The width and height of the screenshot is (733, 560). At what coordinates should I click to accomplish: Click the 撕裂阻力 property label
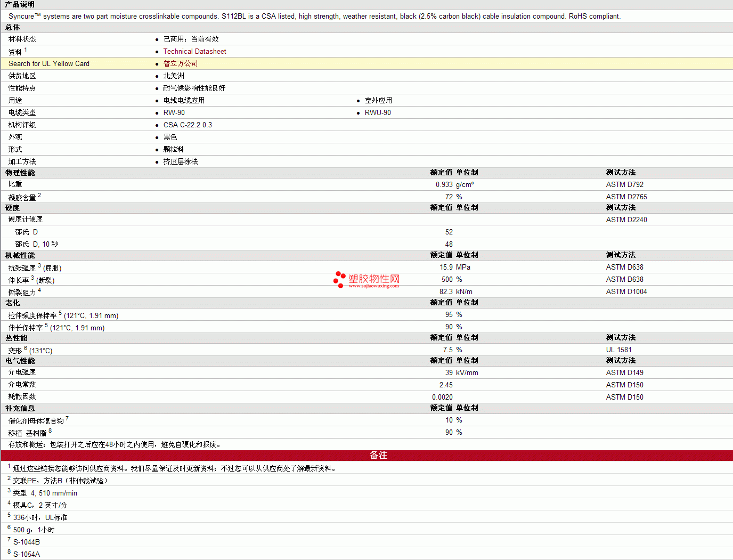(x=22, y=293)
